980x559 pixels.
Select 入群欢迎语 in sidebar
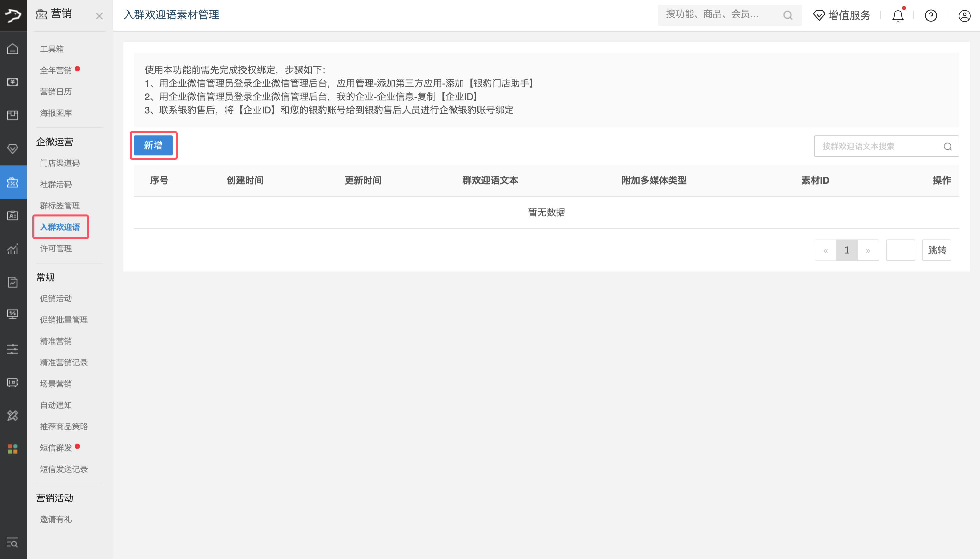tap(60, 227)
